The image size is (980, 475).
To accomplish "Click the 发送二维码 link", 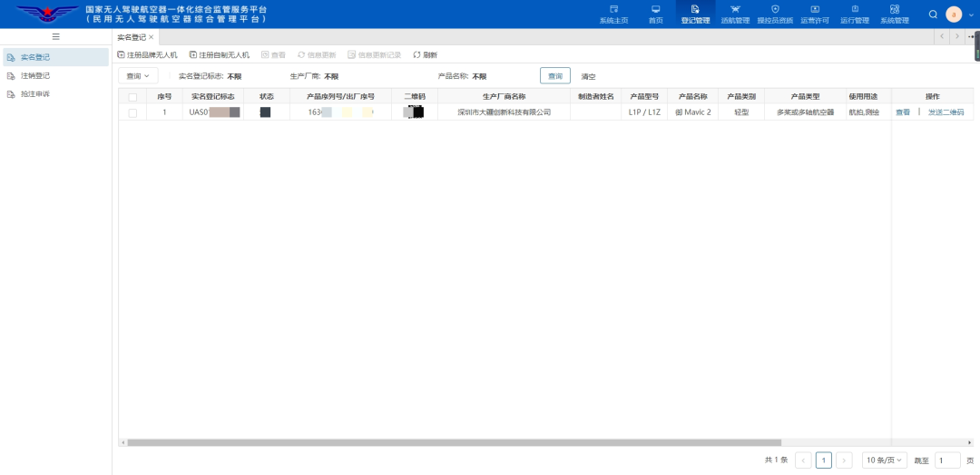I will (946, 113).
